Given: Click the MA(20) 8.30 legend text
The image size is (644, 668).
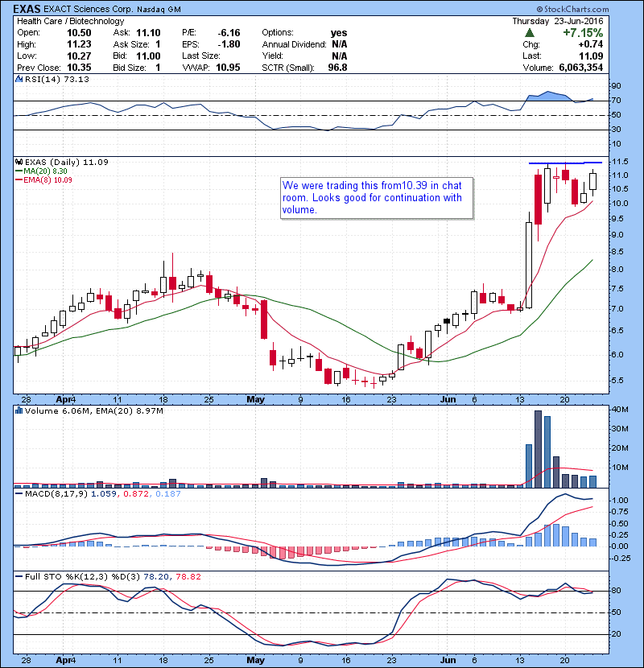Looking at the screenshot, I should tap(45, 171).
